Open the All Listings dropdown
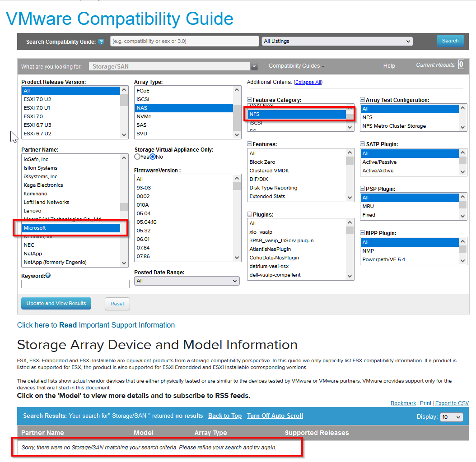The height and width of the screenshot is (462, 476). pos(337,41)
